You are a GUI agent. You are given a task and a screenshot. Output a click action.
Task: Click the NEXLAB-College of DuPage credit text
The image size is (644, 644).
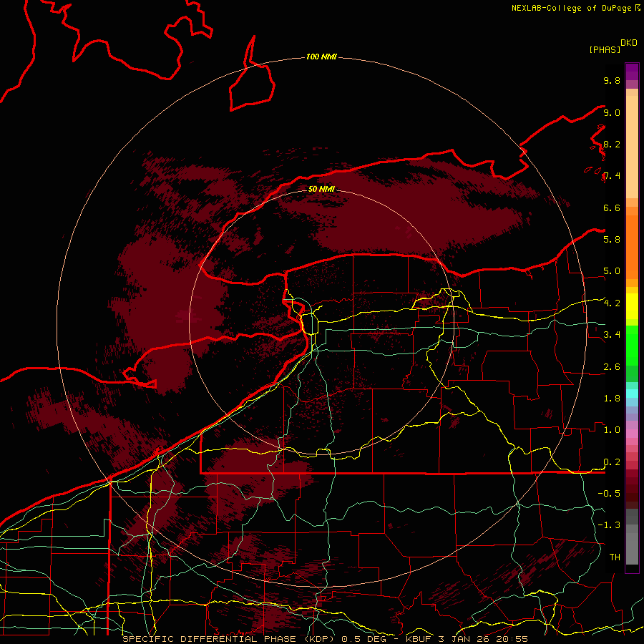tap(572, 8)
